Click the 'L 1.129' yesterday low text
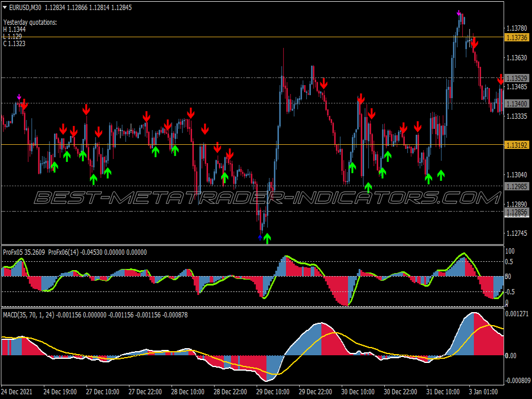 point(12,36)
